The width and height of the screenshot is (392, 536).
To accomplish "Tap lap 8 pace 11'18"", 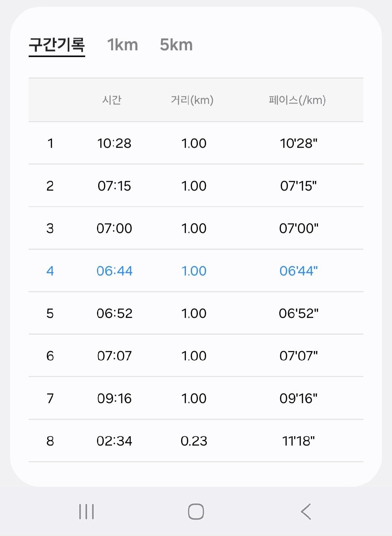I will pos(299,441).
